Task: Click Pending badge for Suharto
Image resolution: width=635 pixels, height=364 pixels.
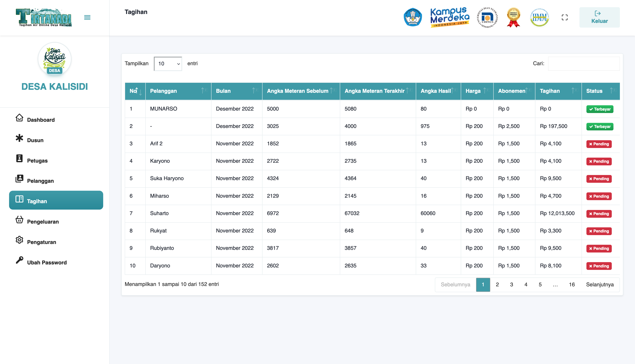Action: point(599,214)
